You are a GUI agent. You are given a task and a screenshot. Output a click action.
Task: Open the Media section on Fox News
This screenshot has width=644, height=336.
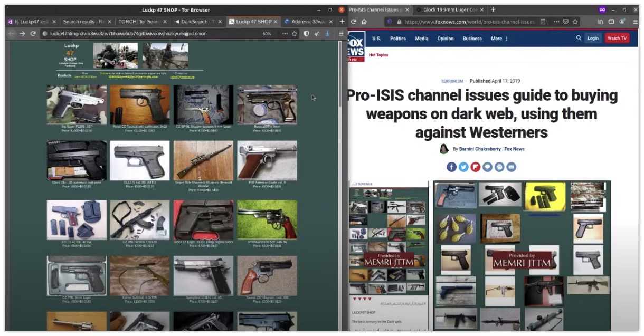[x=421, y=39]
